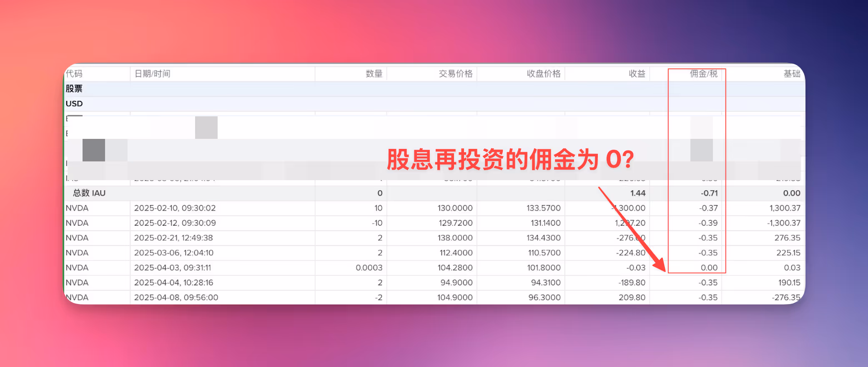The height and width of the screenshot is (367, 868).
Task: Click the 数量 column header
Action: pos(374,74)
